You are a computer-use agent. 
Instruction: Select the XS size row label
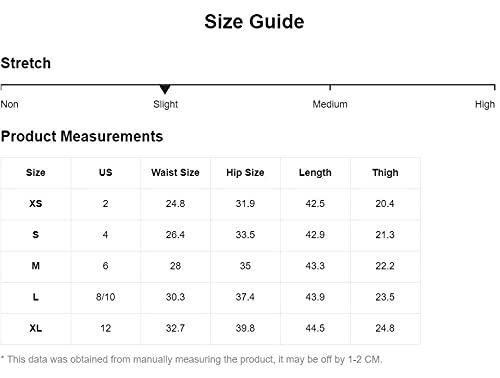click(x=36, y=204)
